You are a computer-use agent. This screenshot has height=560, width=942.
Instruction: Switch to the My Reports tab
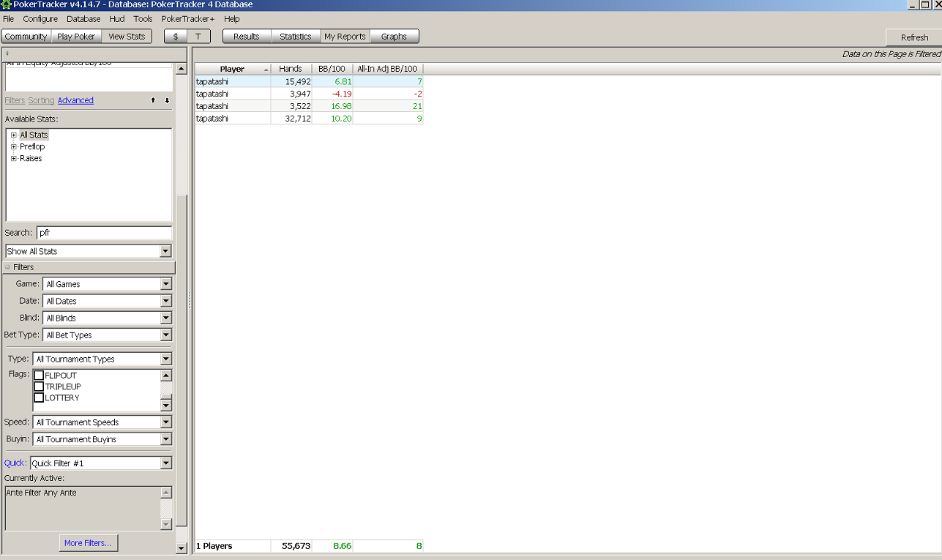click(x=345, y=37)
